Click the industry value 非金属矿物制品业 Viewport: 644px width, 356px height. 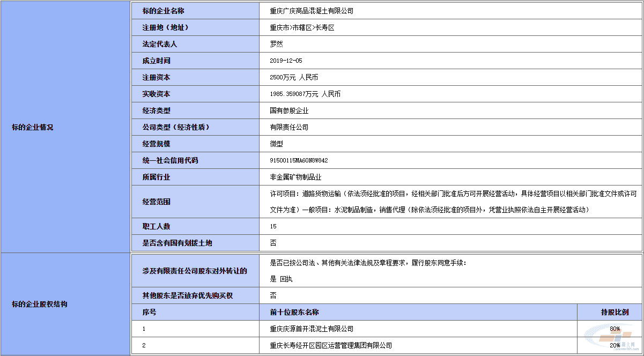[295, 177]
